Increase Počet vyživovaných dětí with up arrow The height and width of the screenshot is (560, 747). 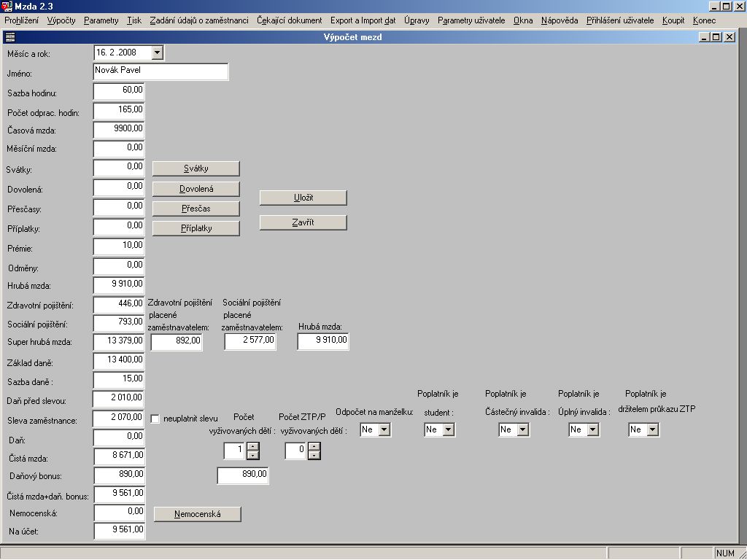[253, 447]
